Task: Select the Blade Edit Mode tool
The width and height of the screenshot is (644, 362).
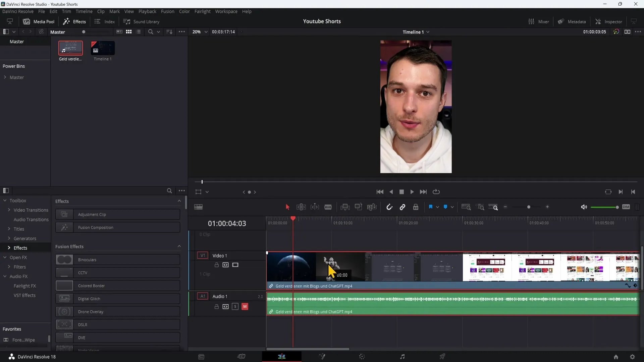Action: 328,207
